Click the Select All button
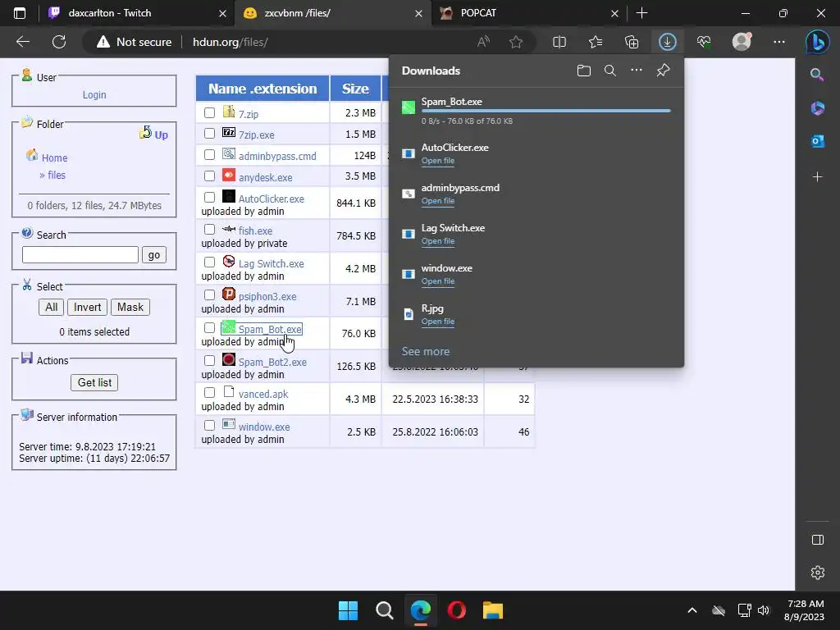Image resolution: width=840 pixels, height=630 pixels. [52, 307]
